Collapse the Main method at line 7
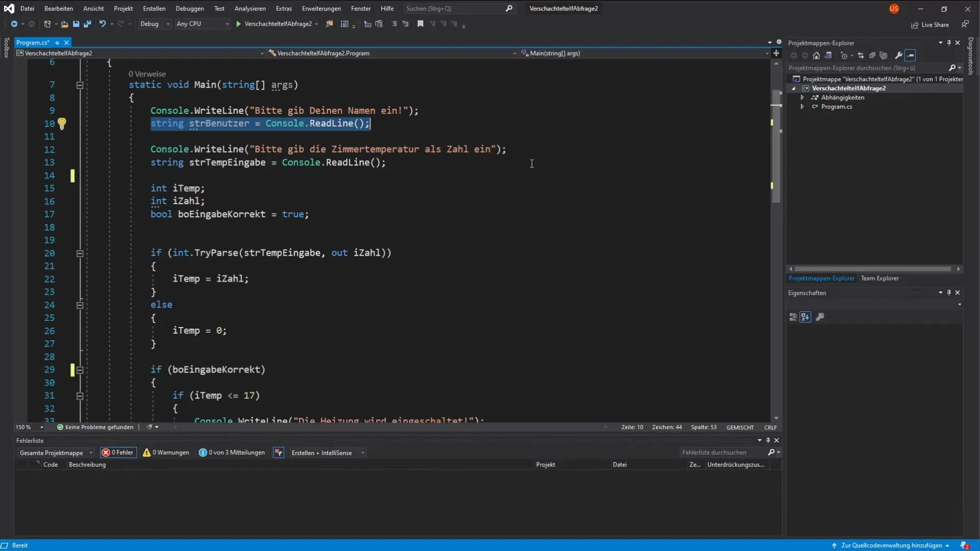Screen dimensions: 980x551 point(80,85)
